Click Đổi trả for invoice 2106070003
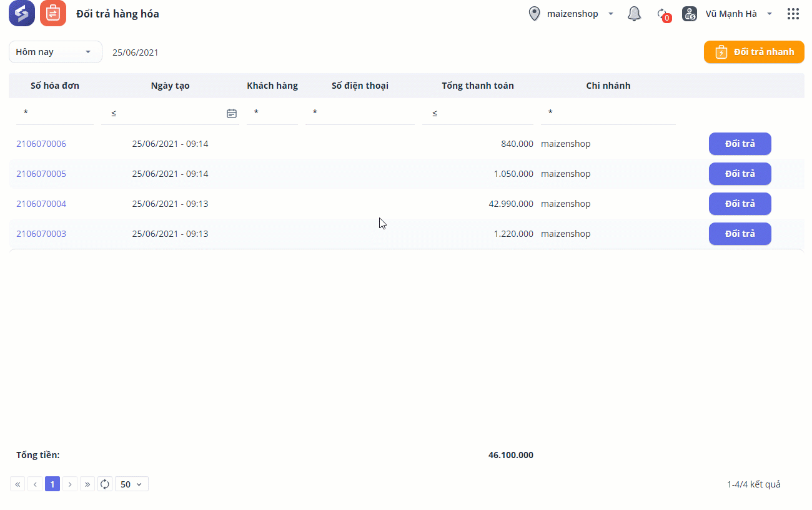Screen dimensions: 812x510 [x=740, y=234]
